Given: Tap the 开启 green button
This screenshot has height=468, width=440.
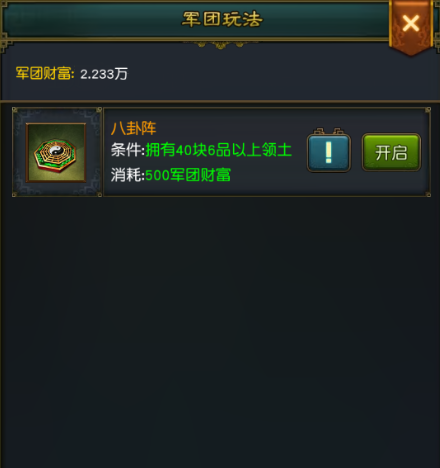Looking at the screenshot, I should 391,152.
